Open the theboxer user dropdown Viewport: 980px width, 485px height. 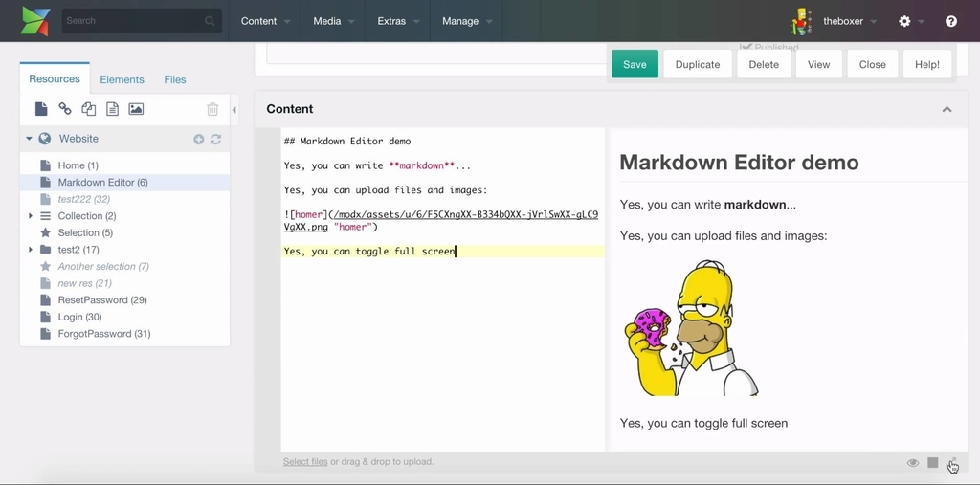[x=850, y=21]
